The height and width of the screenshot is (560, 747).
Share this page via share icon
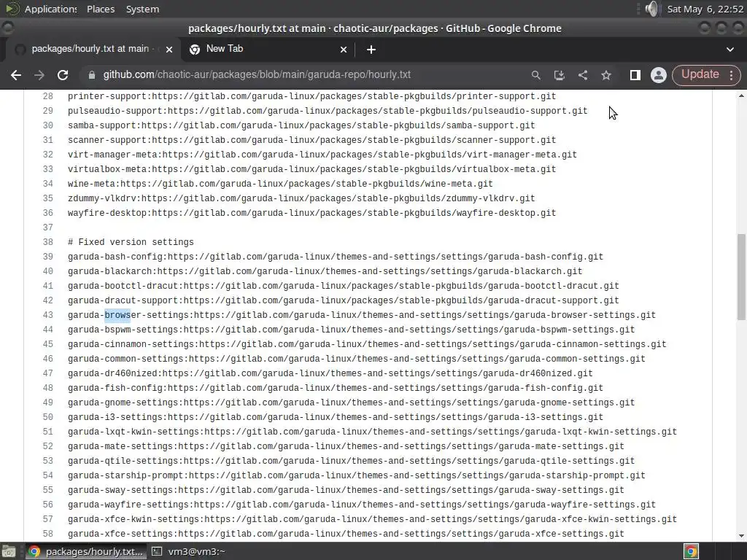[x=583, y=75]
